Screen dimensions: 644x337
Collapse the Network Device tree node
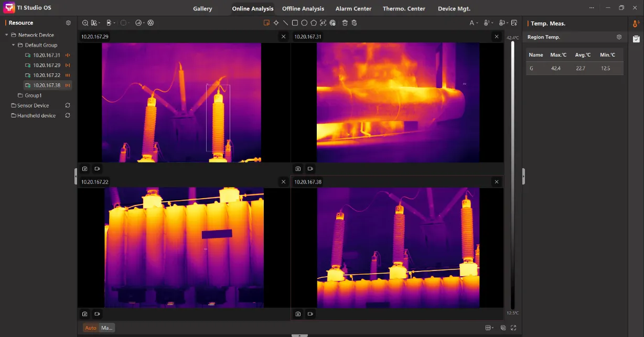coord(7,35)
